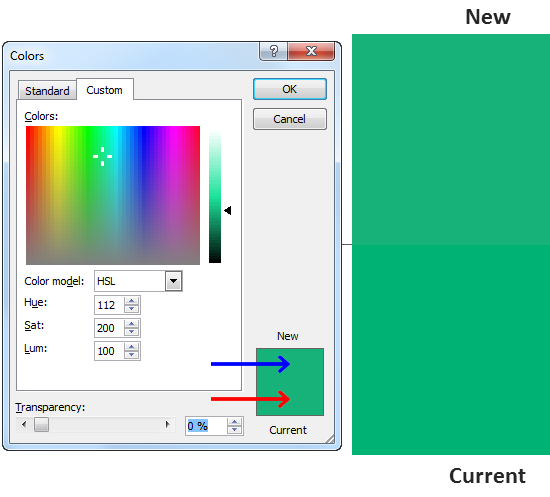The image size is (550, 497).
Task: Increase Lum with up arrow
Action: click(132, 347)
